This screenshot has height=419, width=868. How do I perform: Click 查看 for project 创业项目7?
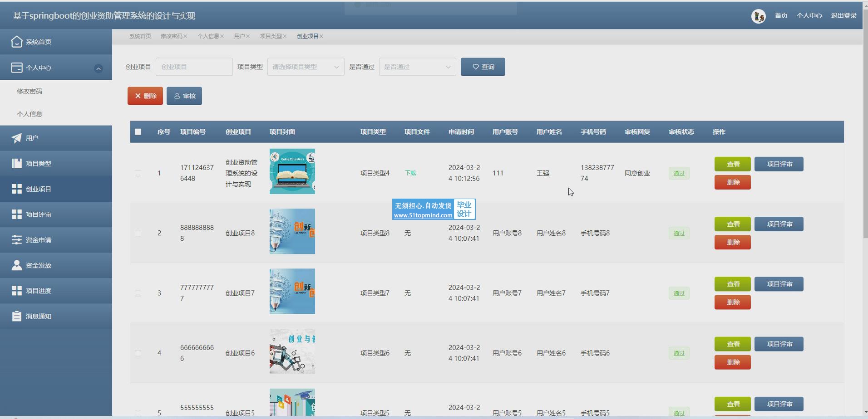[732, 284]
